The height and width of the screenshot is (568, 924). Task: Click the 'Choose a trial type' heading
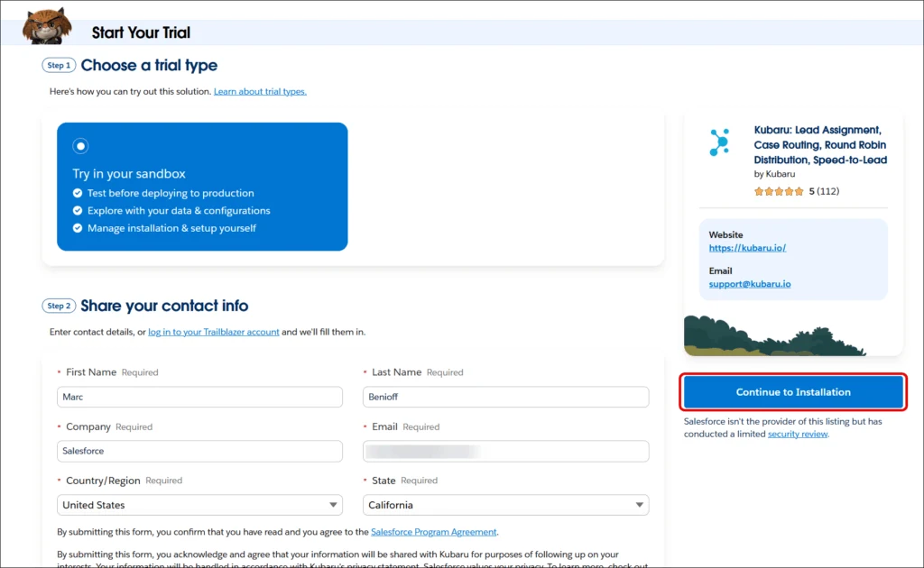pos(149,65)
